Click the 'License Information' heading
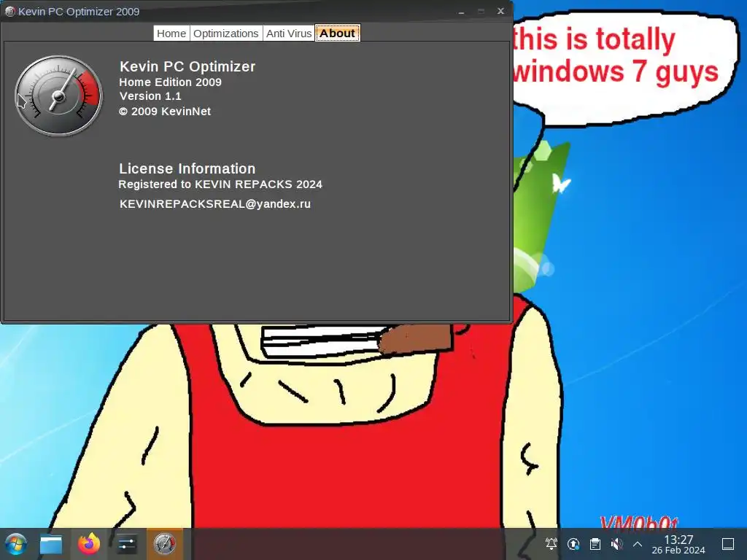 187,168
